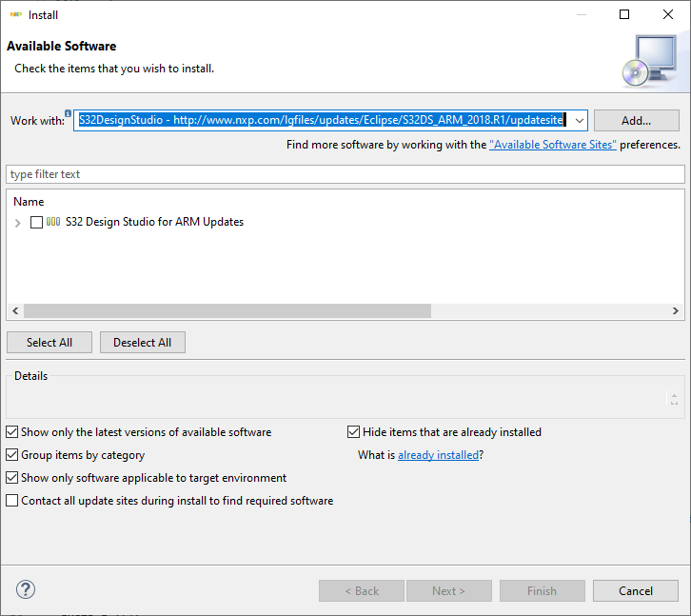
Task: Click the S32 Design Studio category icon
Action: pos(53,222)
